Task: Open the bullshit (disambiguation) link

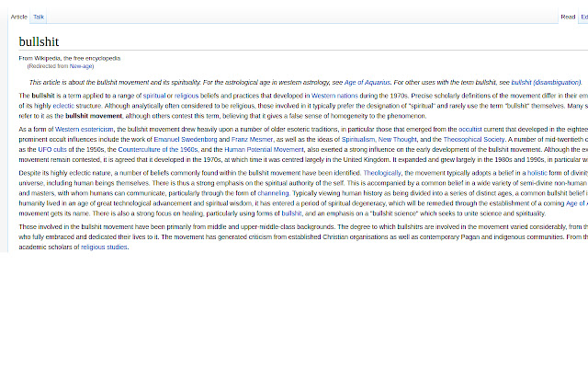Action: point(546,82)
